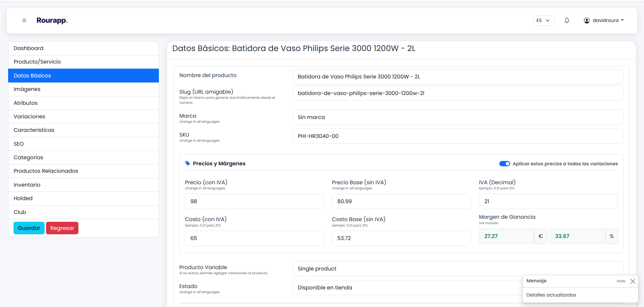Image resolution: width=644 pixels, height=307 pixels.
Task: Click the % symbol beside margin percentage
Action: pos(612,236)
